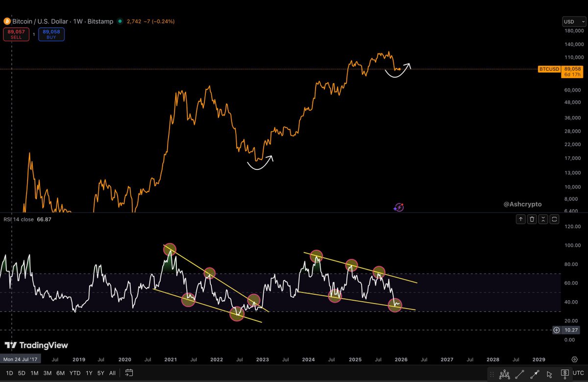Delete the RSI indicator using the trash icon

click(x=532, y=219)
